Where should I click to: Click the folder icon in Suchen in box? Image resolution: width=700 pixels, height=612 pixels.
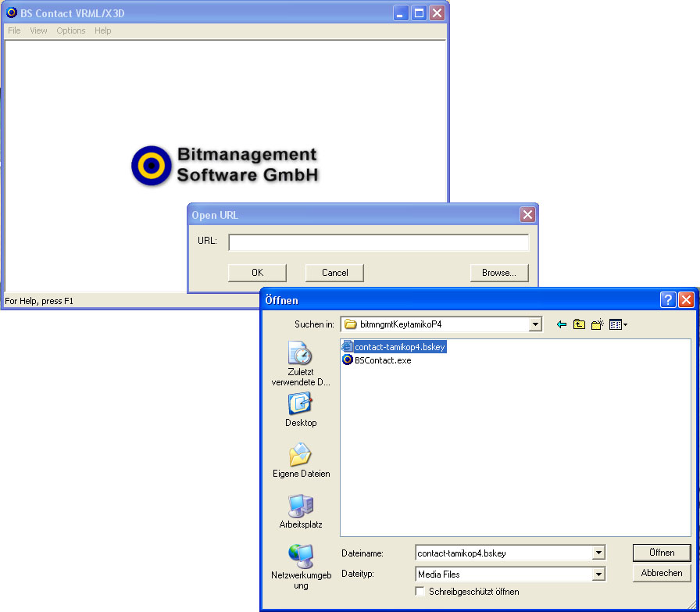pos(351,324)
